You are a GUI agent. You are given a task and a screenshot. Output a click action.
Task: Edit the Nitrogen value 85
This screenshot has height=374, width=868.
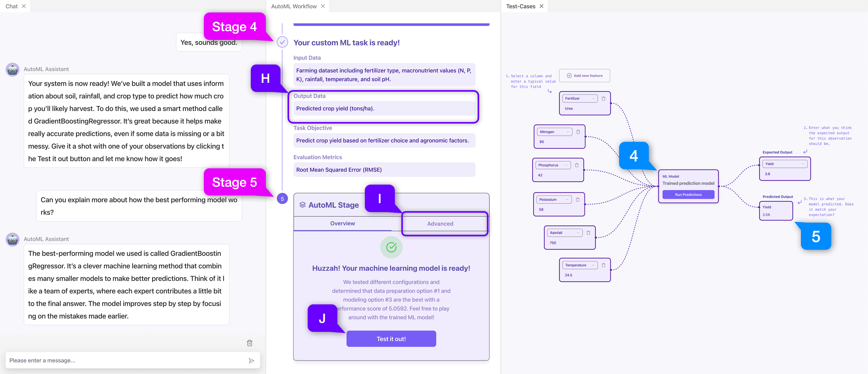(x=542, y=142)
